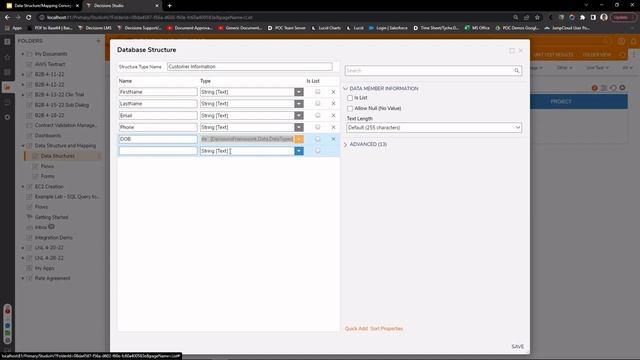
Task: Open the MS Office bookmark
Action: click(477, 28)
